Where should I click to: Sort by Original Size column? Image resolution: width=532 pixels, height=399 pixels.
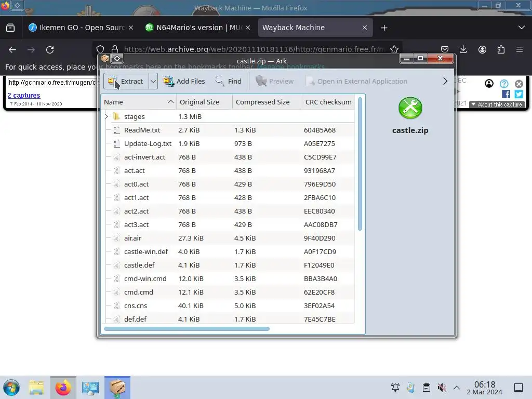click(204, 102)
